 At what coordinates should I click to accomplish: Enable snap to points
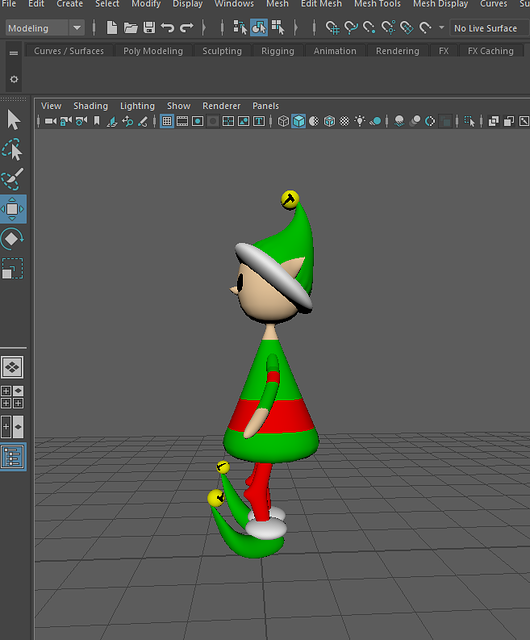(369, 28)
